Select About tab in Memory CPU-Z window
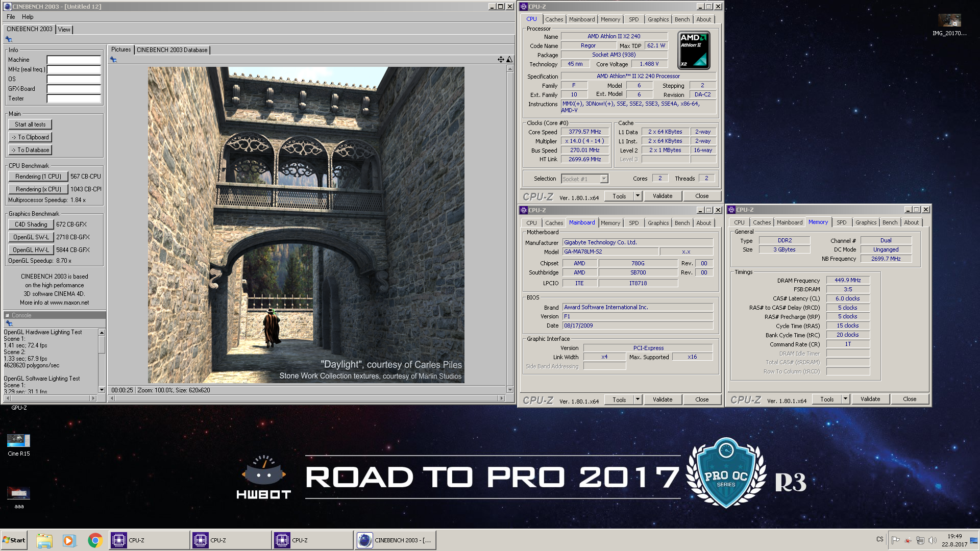The image size is (980, 551). (x=911, y=222)
